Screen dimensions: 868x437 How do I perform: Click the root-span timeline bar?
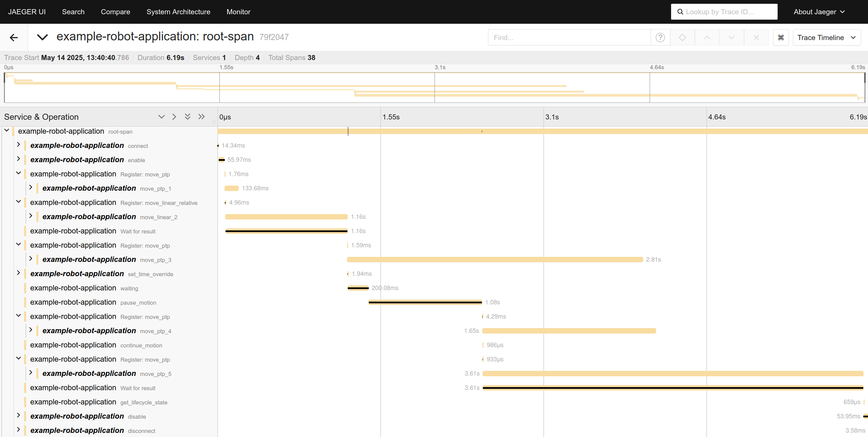[x=543, y=131]
